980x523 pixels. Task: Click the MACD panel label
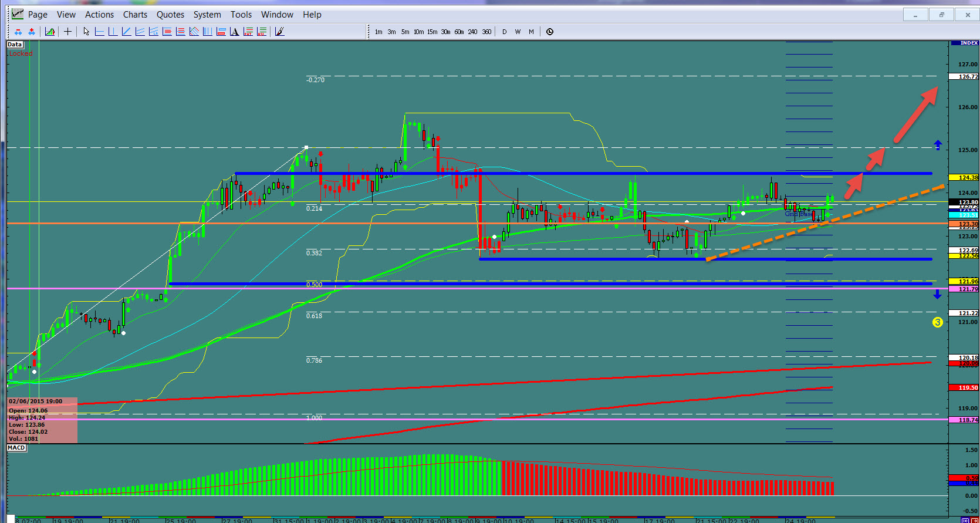tap(16, 448)
